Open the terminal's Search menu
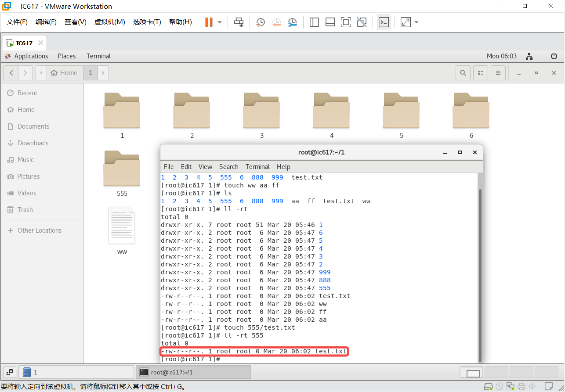Screen dimensions: 565x392 [x=229, y=167]
